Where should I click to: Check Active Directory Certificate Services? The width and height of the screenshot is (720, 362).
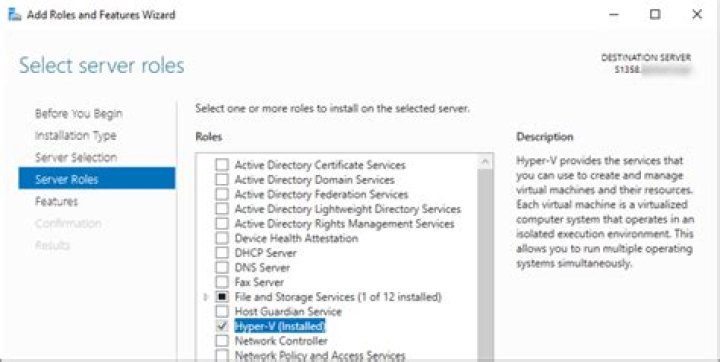point(222,165)
